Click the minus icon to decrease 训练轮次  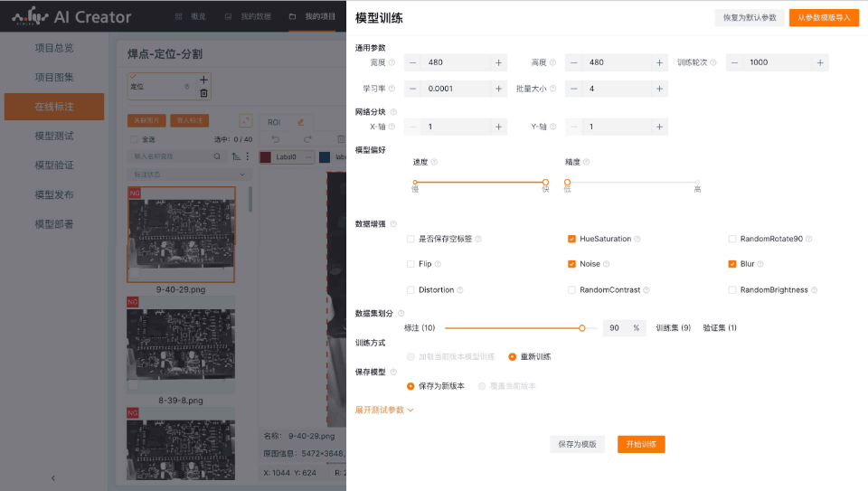tap(734, 63)
